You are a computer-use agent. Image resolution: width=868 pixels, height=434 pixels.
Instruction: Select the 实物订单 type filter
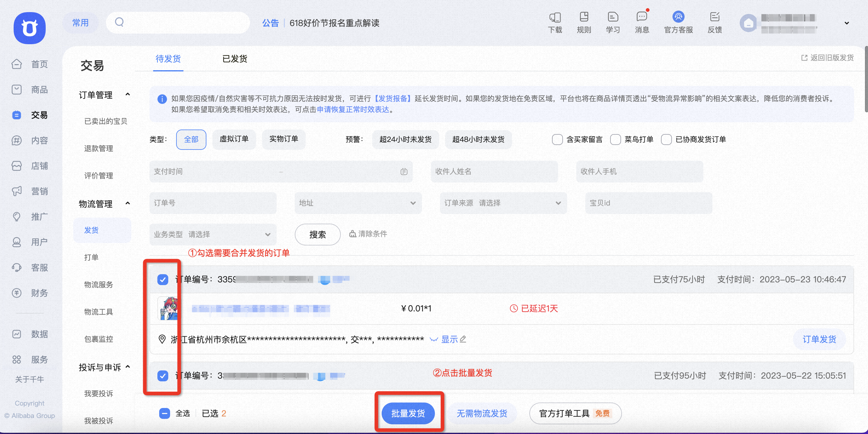pyautogui.click(x=284, y=139)
